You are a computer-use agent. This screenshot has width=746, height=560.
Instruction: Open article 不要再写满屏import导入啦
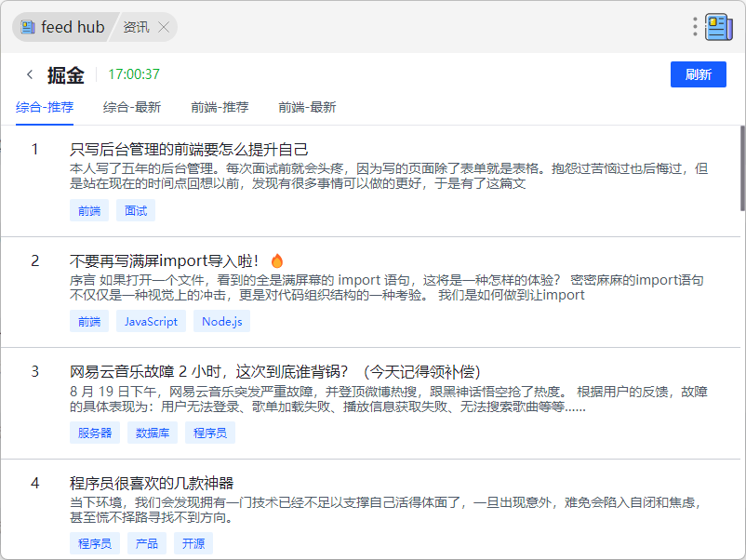coord(164,260)
